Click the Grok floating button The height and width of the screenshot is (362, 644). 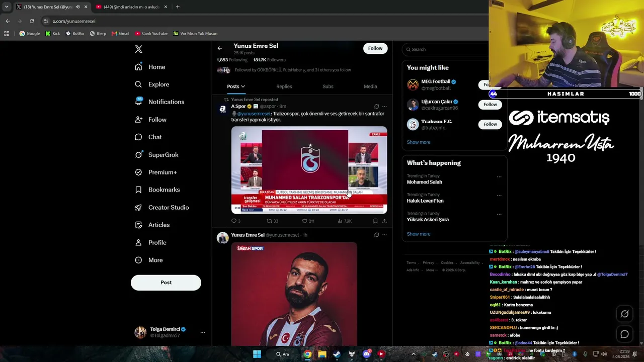pos(624,314)
